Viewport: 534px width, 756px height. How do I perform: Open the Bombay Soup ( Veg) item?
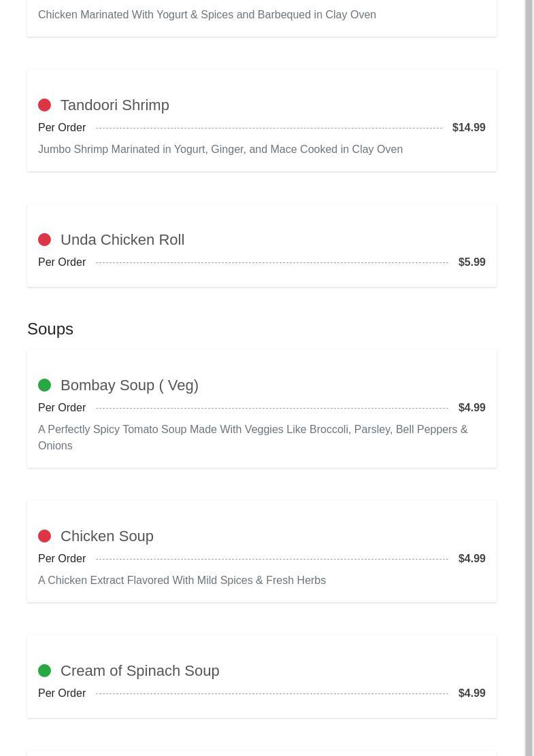pyautogui.click(x=129, y=385)
